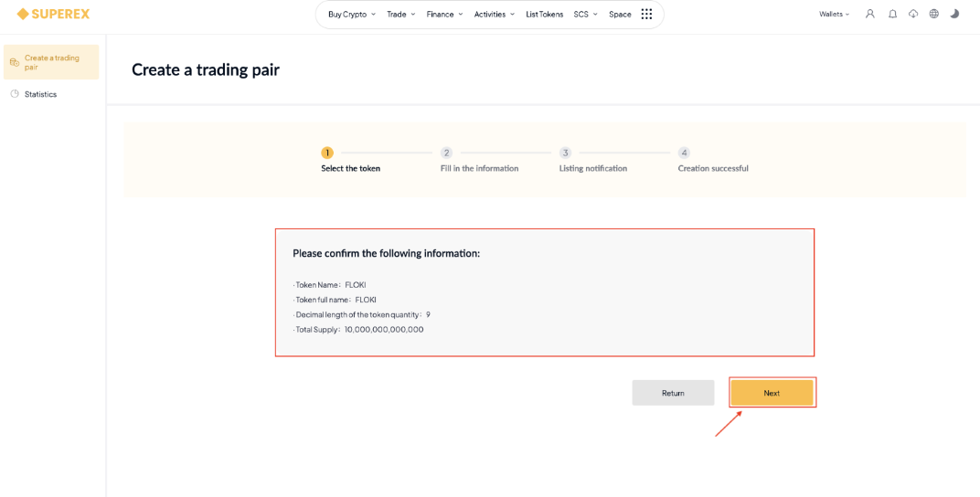Click the Return button
Screen dimensions: 980x497
pos(673,393)
